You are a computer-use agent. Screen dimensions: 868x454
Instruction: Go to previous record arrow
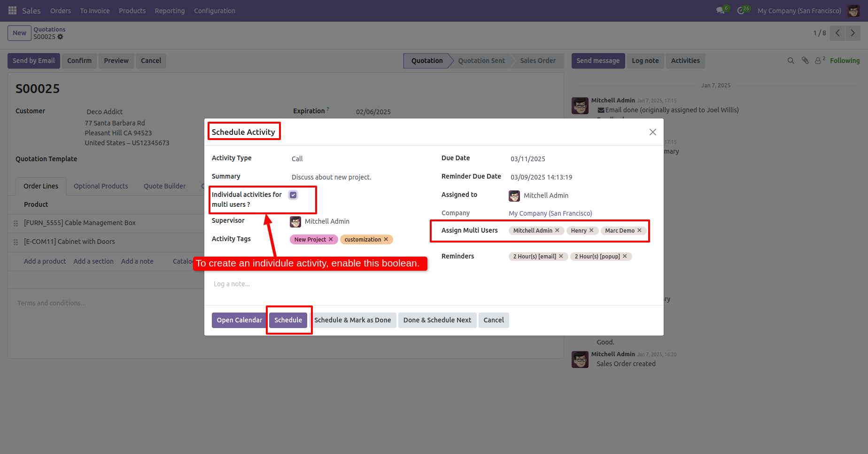tap(837, 33)
